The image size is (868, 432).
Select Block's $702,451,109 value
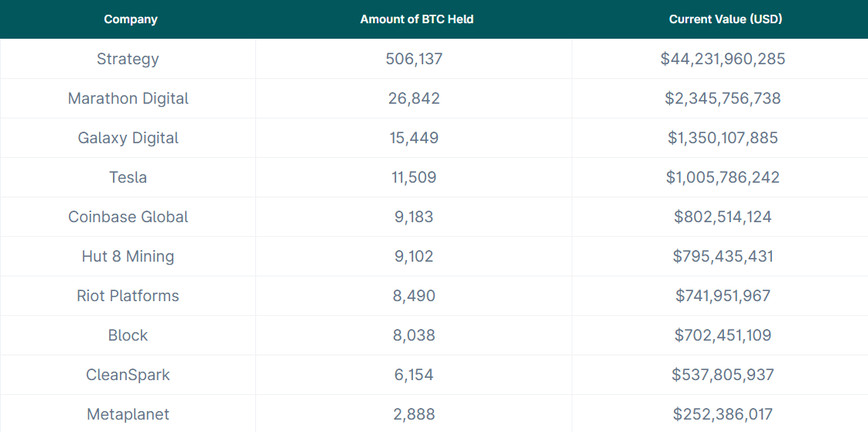pos(723,335)
